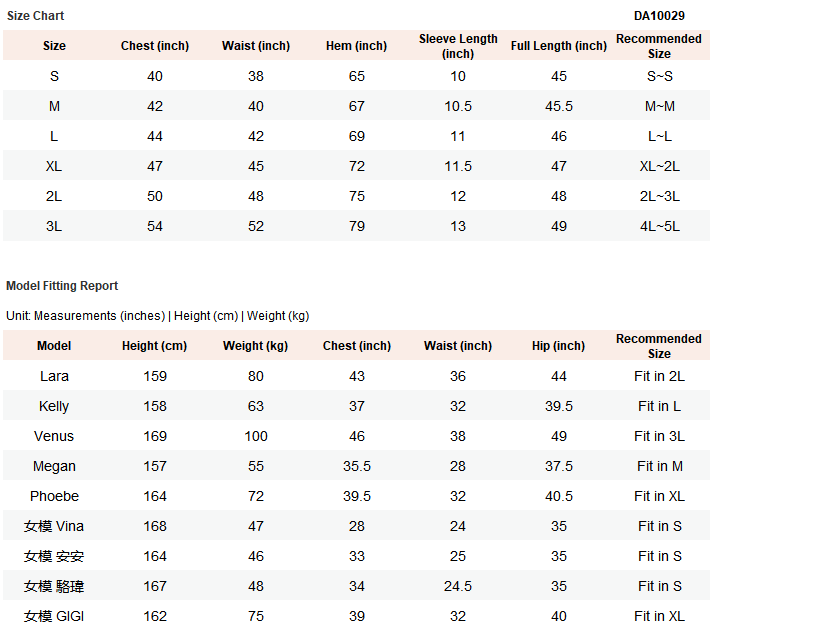Click the Height (cm) column header
This screenshot has width=838, height=642.
(154, 346)
